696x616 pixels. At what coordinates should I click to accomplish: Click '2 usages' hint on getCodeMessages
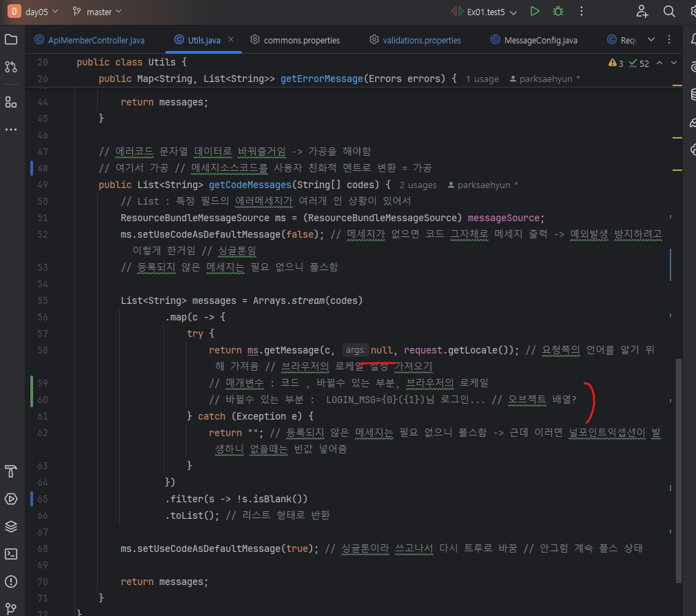point(418,185)
